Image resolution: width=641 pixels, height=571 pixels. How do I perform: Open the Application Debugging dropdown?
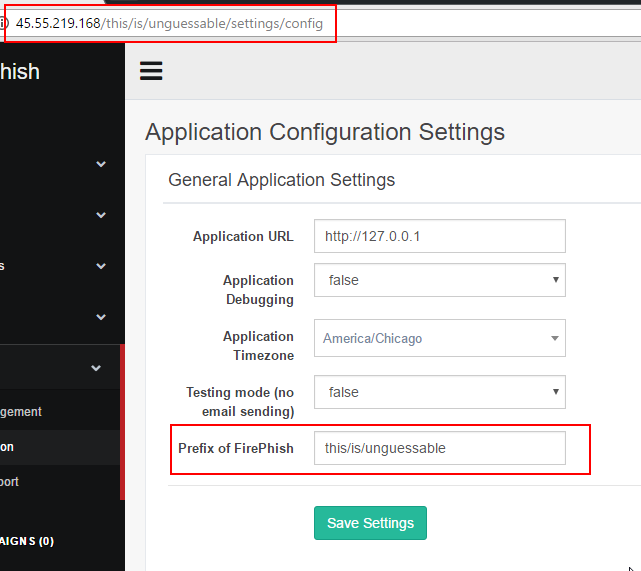point(439,280)
